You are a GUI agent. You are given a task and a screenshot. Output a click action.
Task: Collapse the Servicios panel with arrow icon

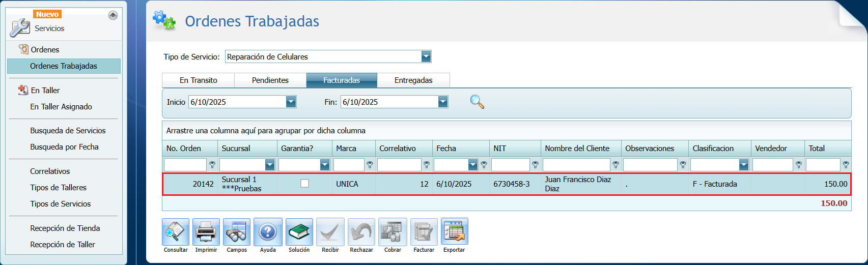pos(113,15)
